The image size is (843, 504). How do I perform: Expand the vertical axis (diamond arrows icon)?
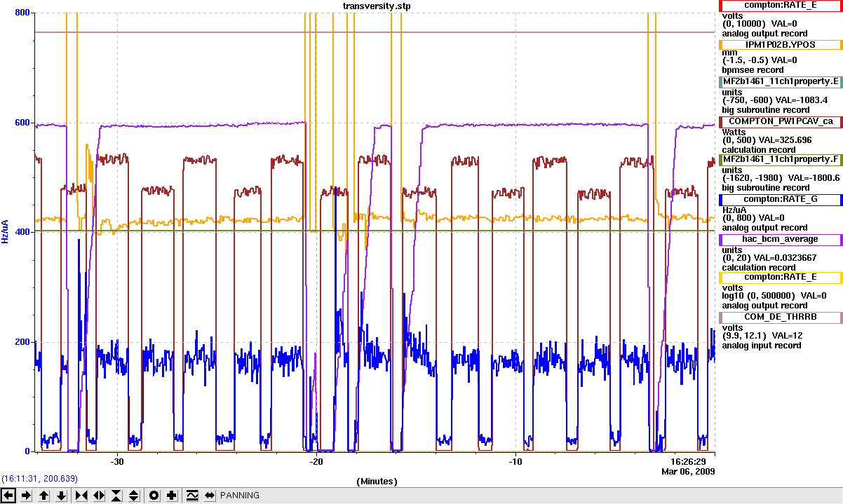point(134,496)
